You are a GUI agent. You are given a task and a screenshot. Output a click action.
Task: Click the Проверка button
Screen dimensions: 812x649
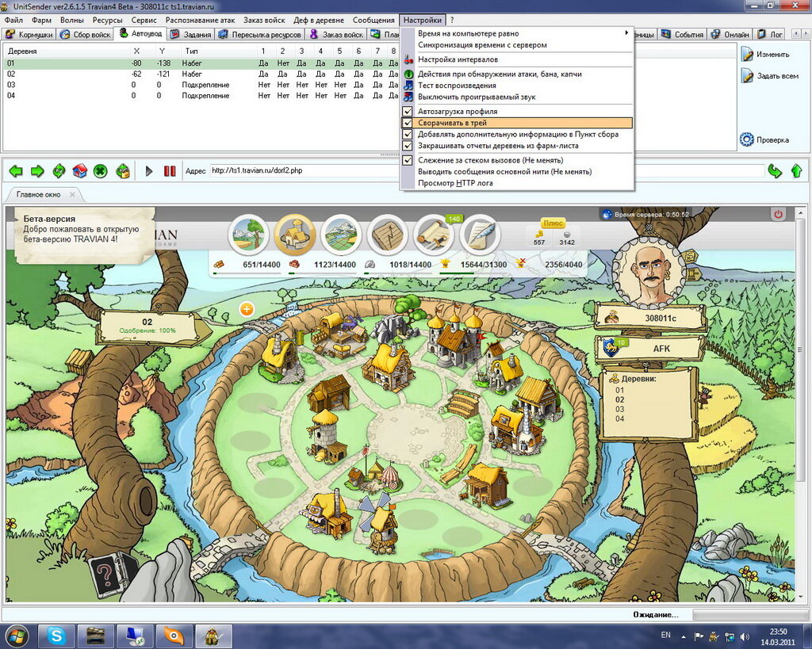765,139
